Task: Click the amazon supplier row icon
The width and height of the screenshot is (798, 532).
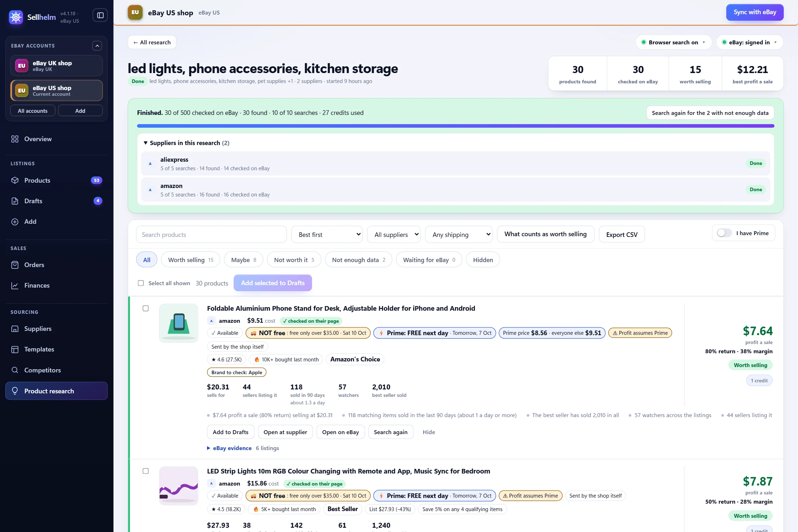Action: [x=150, y=190]
